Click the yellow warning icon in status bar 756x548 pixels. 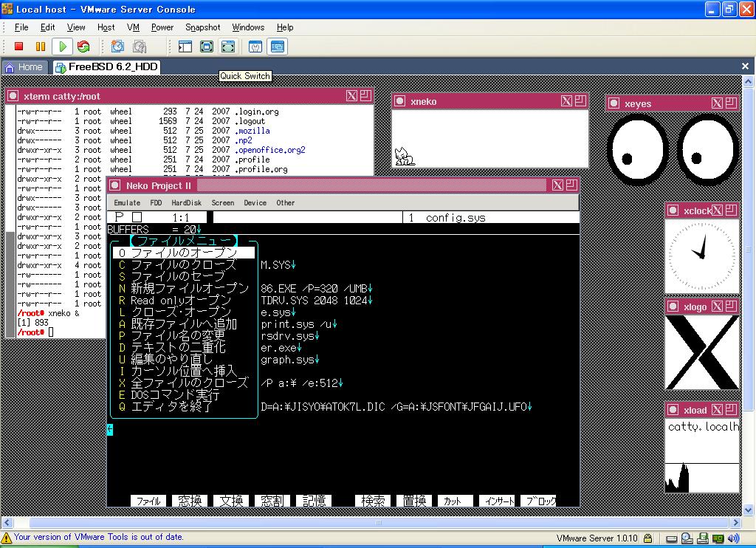6,538
